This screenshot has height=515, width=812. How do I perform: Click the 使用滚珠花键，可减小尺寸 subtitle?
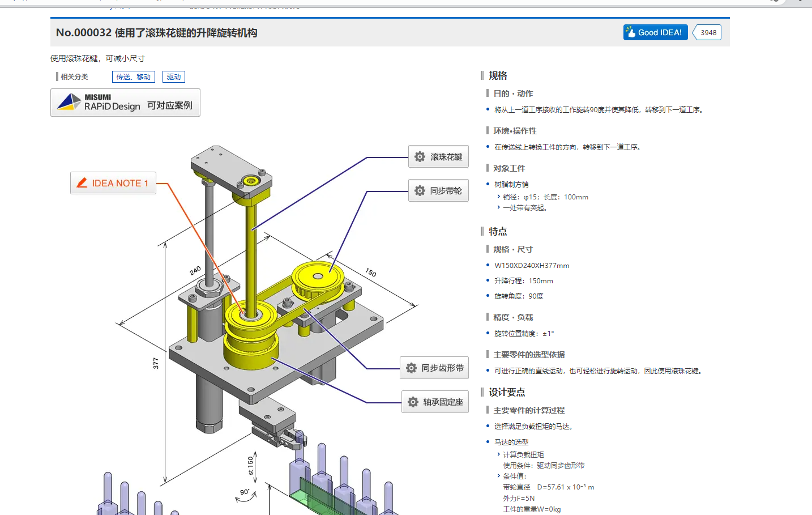click(x=97, y=58)
